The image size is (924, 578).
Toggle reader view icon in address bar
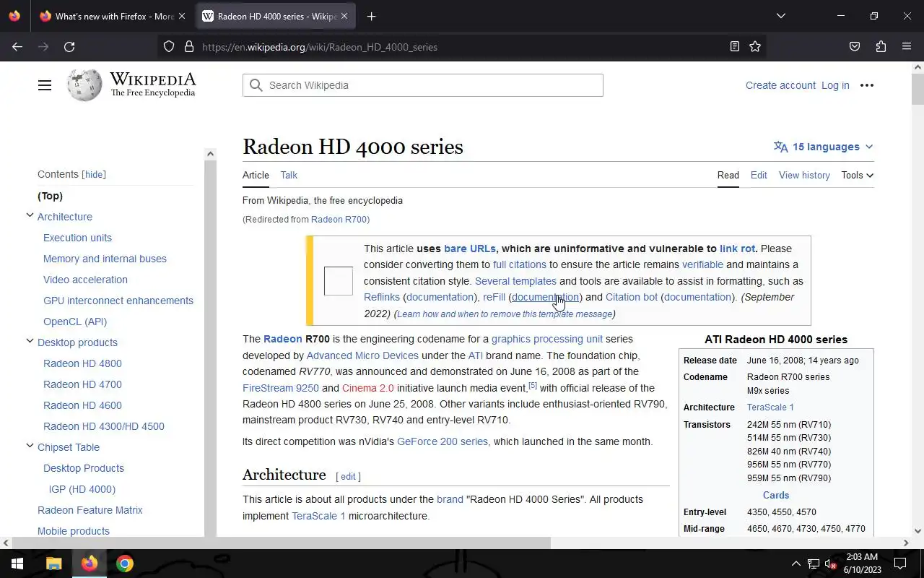coord(734,47)
